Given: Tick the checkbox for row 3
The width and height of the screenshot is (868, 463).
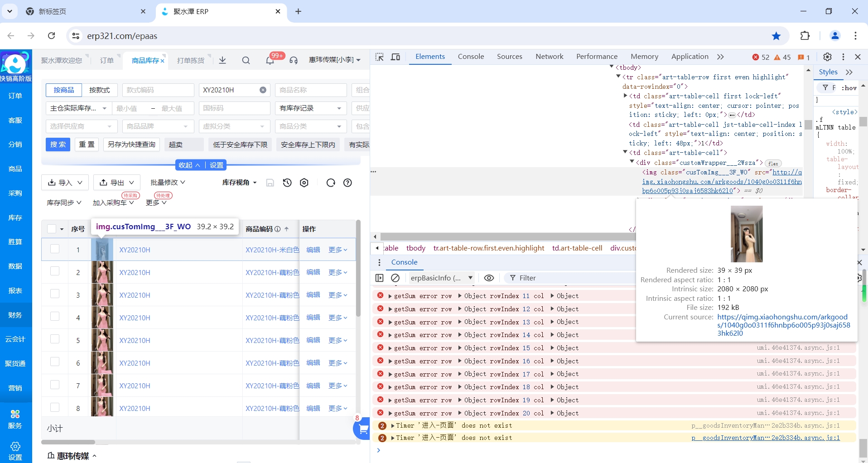Looking at the screenshot, I should click(x=55, y=294).
